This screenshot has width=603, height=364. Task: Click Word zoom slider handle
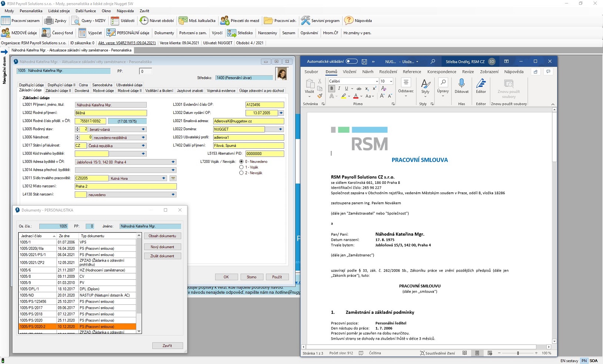coord(518,353)
